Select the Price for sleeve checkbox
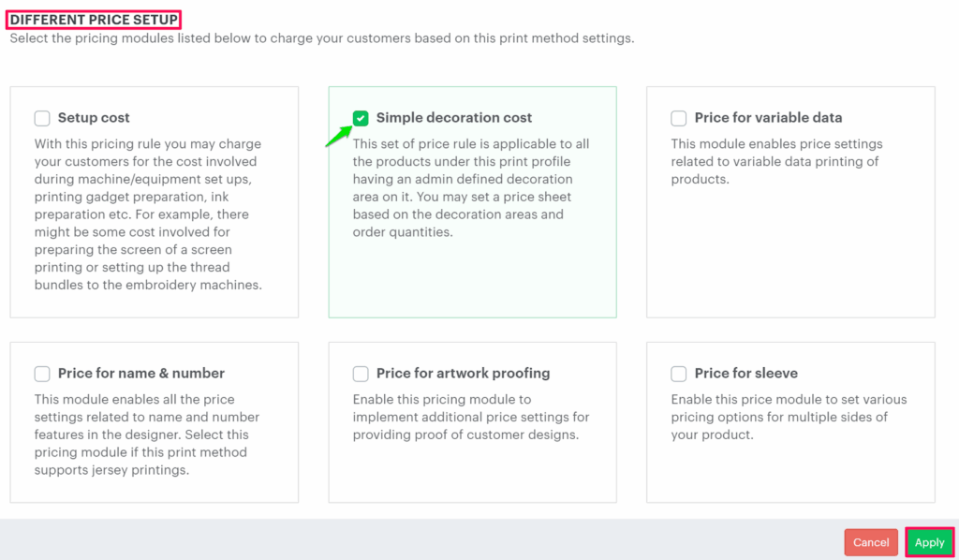This screenshot has height=560, width=959. coord(679,374)
